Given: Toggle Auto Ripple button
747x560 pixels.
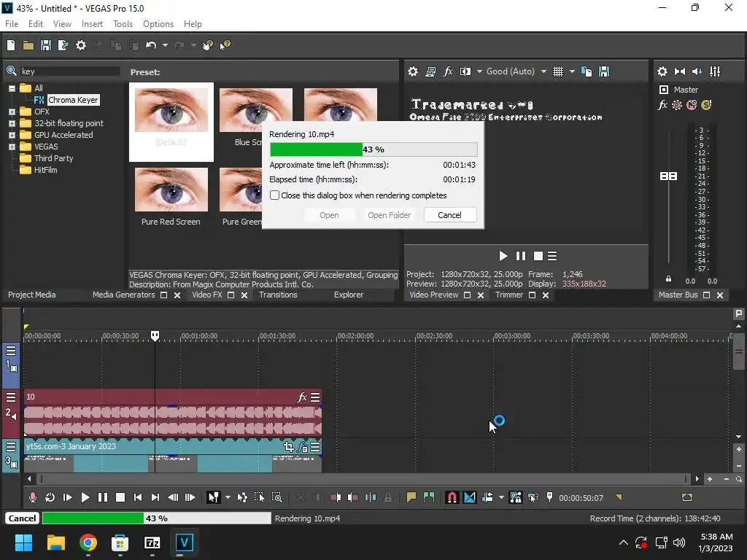Looking at the screenshot, I should 487,497.
